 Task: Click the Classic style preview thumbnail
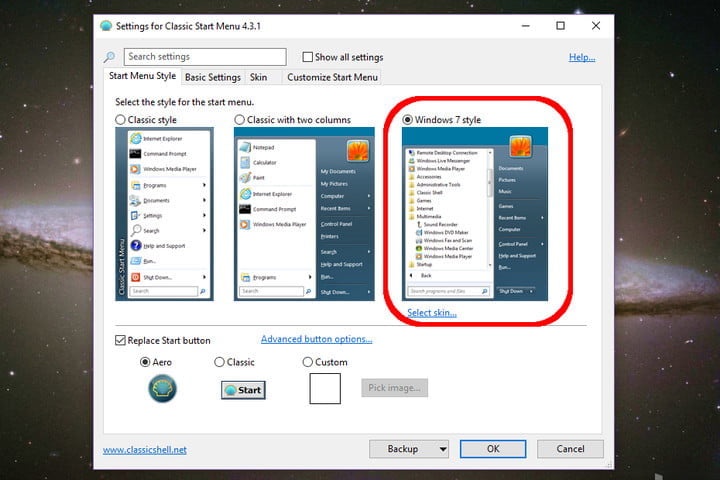(164, 214)
